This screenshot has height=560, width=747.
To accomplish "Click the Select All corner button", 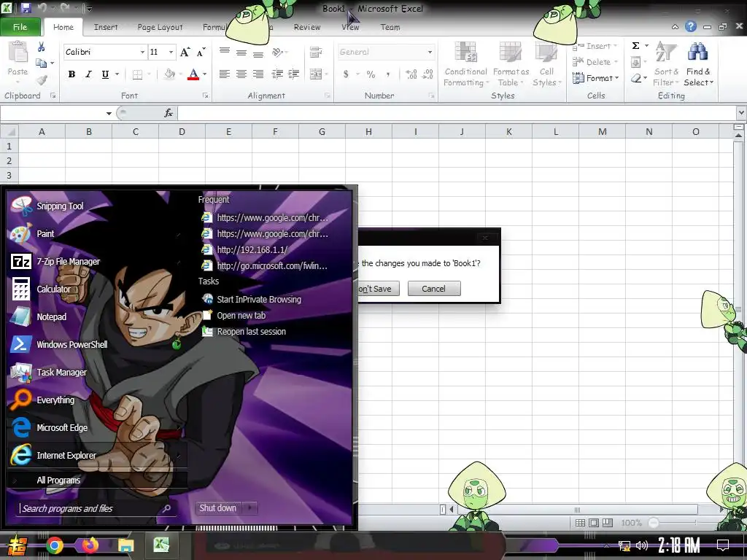I will (9, 131).
